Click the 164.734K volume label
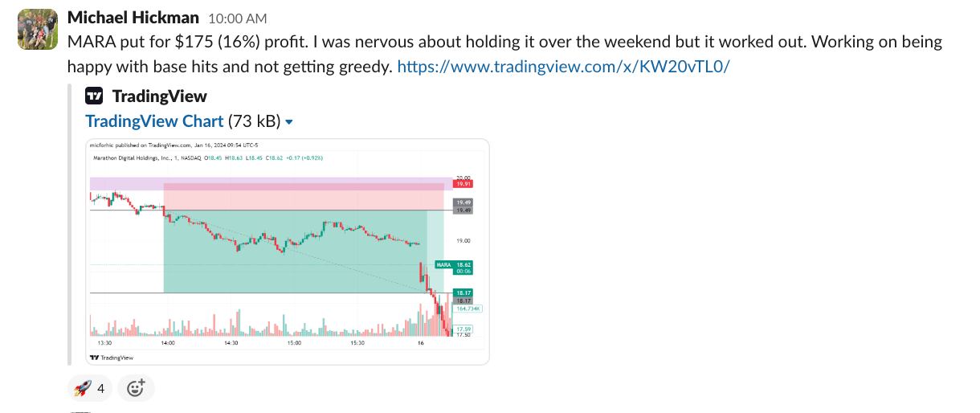Screen dimensions: 980x413 pos(467,309)
